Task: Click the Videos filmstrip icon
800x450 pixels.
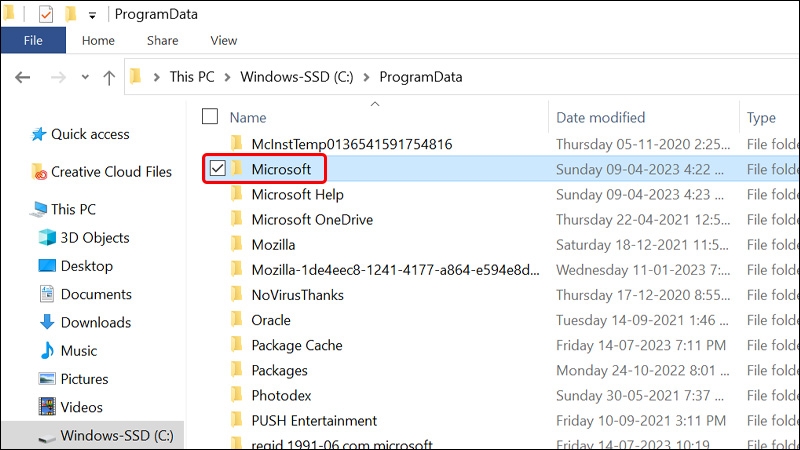Action: (x=47, y=407)
